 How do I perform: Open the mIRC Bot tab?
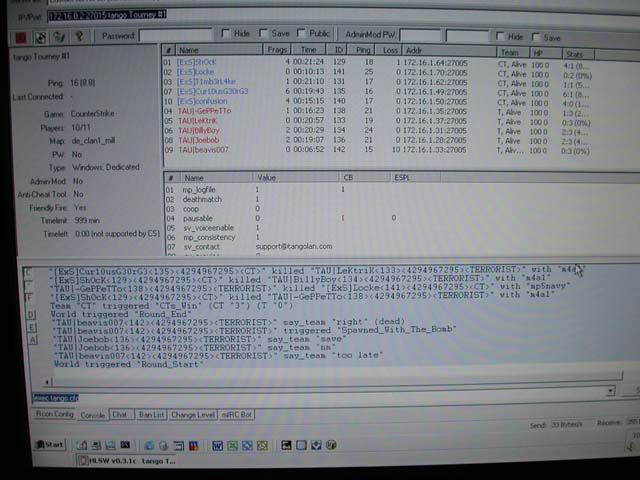pyautogui.click(x=237, y=415)
